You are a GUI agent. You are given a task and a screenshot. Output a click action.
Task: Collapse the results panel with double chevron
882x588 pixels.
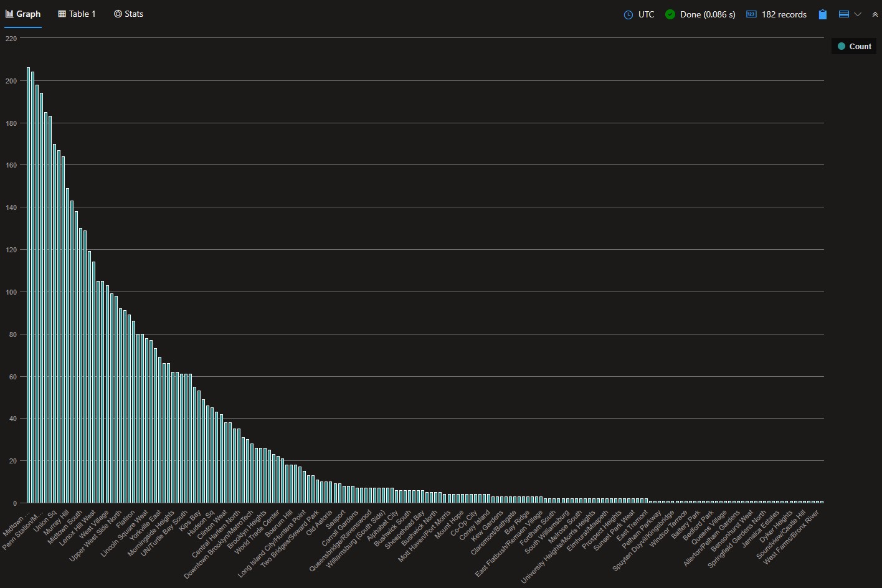tap(875, 14)
